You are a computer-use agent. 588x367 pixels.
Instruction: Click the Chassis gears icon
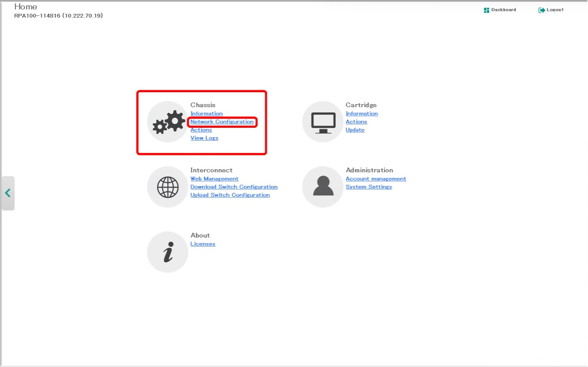168,122
